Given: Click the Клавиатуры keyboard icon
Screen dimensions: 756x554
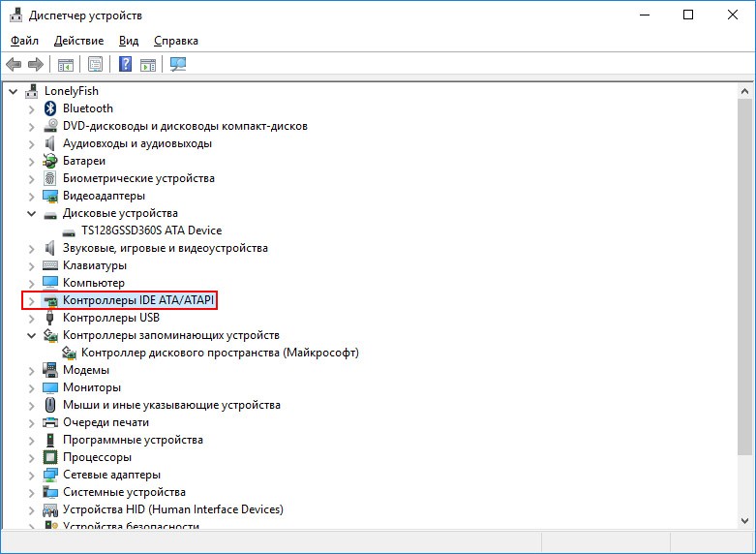Looking at the screenshot, I should [50, 265].
